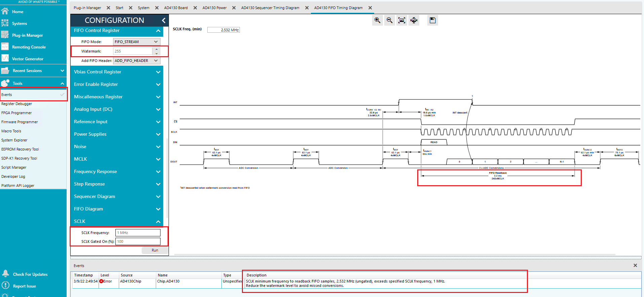Click the Home house icon in sidebar
644x297 pixels.
pos(5,11)
